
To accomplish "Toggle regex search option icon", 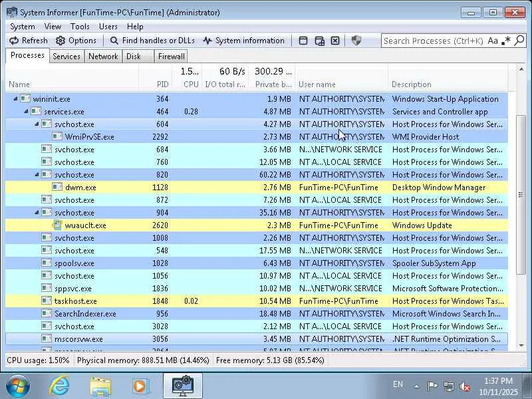I will click(506, 41).
